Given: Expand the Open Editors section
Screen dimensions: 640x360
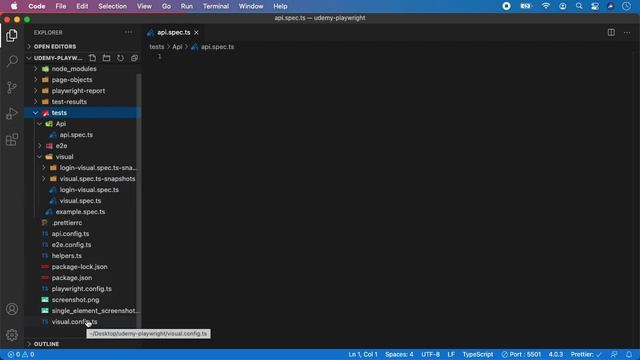Looking at the screenshot, I should coord(83,47).
